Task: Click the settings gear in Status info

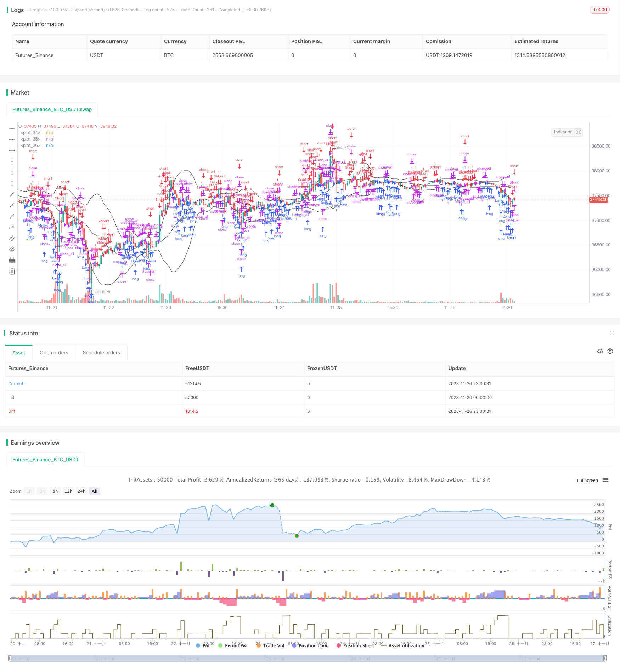Action: [x=610, y=351]
